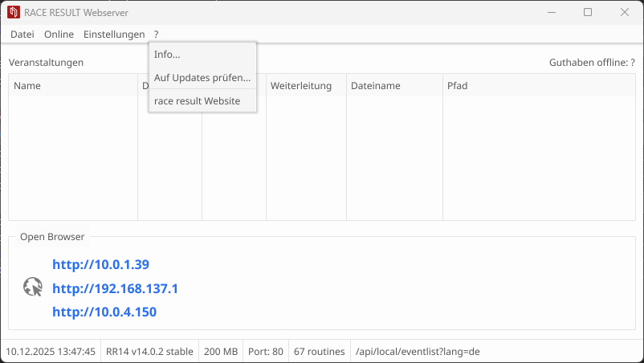Open the http://10.0.4.150 link
Screen dimensions: 644x363
coord(104,312)
